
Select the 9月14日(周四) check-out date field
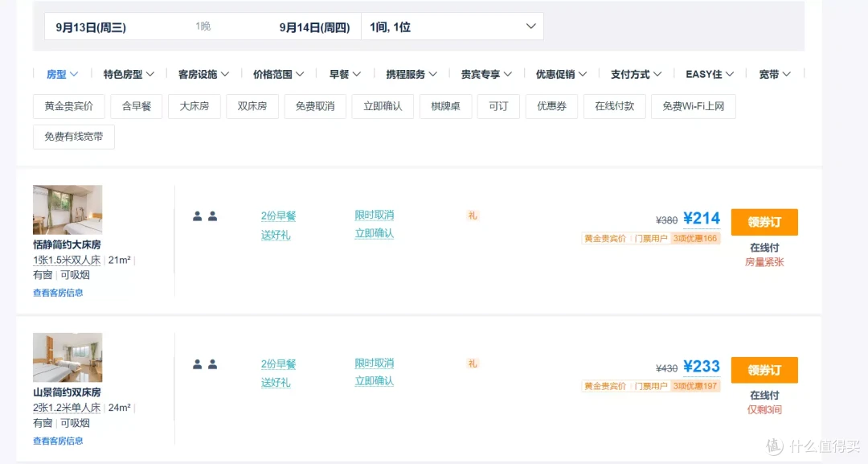314,27
